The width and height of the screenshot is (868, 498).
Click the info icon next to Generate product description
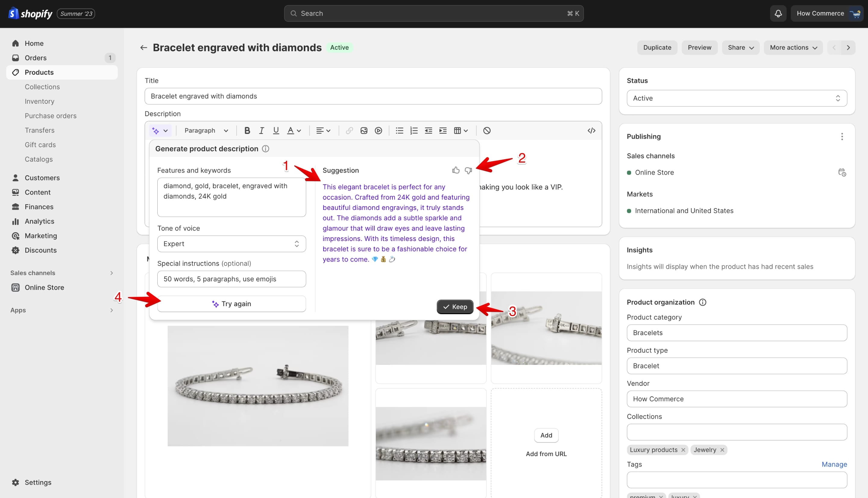tap(266, 149)
